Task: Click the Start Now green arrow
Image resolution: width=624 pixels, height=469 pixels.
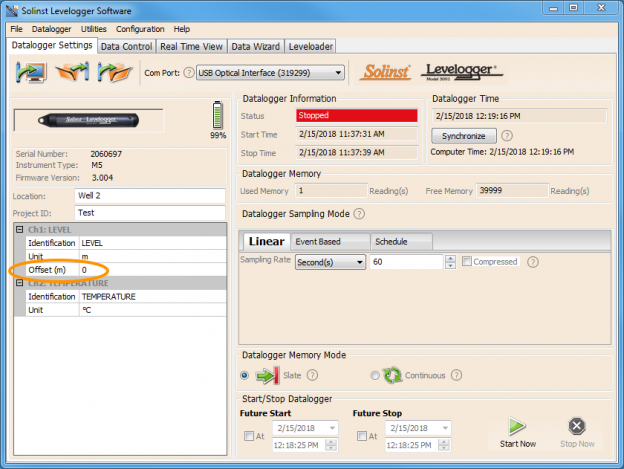Action: point(517,426)
